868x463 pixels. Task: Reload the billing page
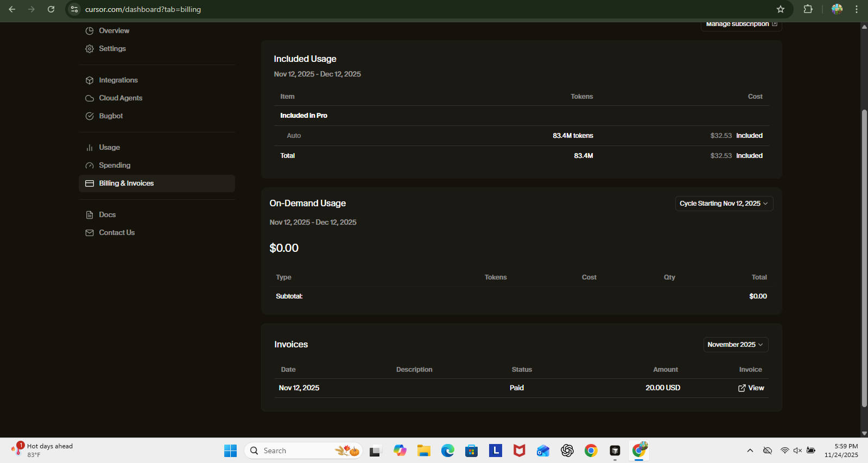(51, 9)
